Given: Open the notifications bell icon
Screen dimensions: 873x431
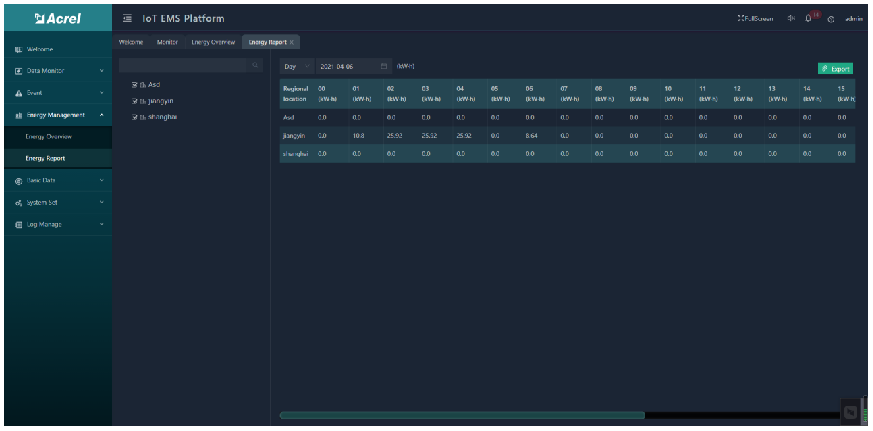Looking at the screenshot, I should [x=808, y=18].
